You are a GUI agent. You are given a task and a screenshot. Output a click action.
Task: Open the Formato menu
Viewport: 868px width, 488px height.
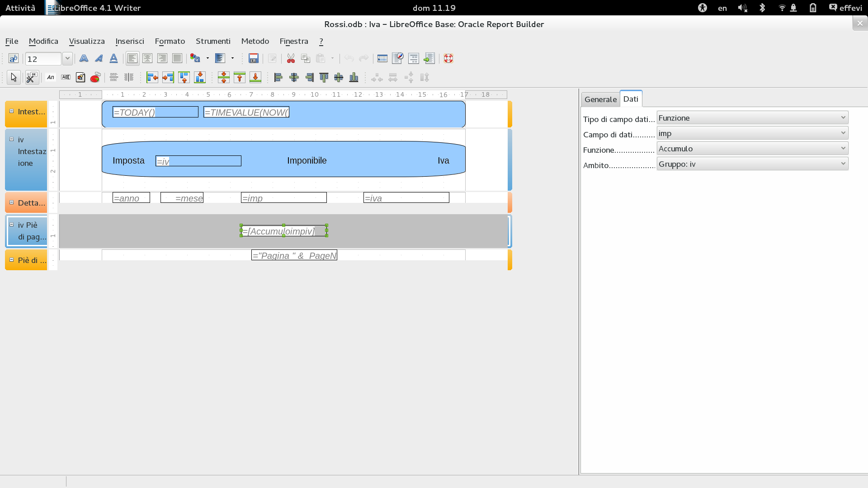[x=170, y=41]
